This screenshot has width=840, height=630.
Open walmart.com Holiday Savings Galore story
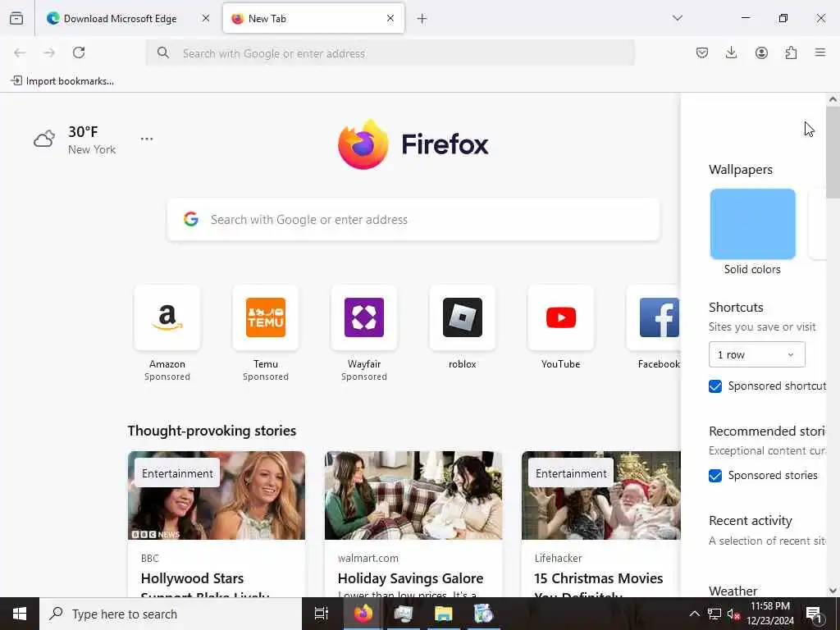coord(413,524)
